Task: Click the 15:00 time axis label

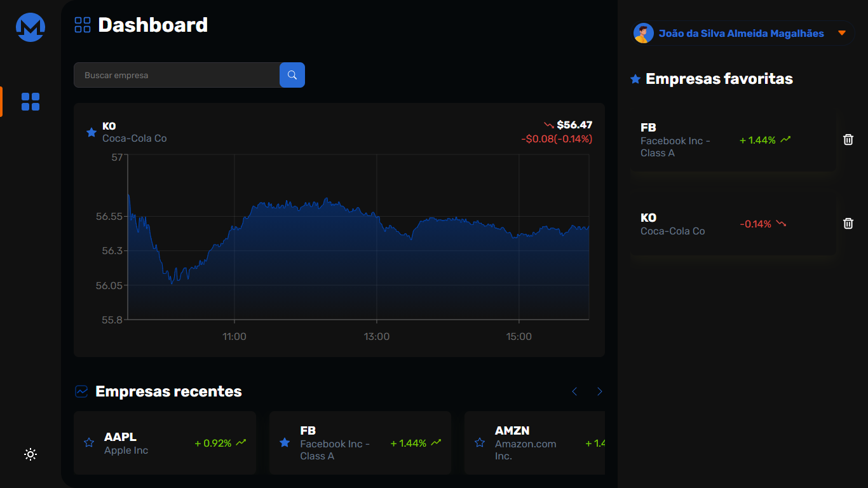Action: pyautogui.click(x=519, y=336)
